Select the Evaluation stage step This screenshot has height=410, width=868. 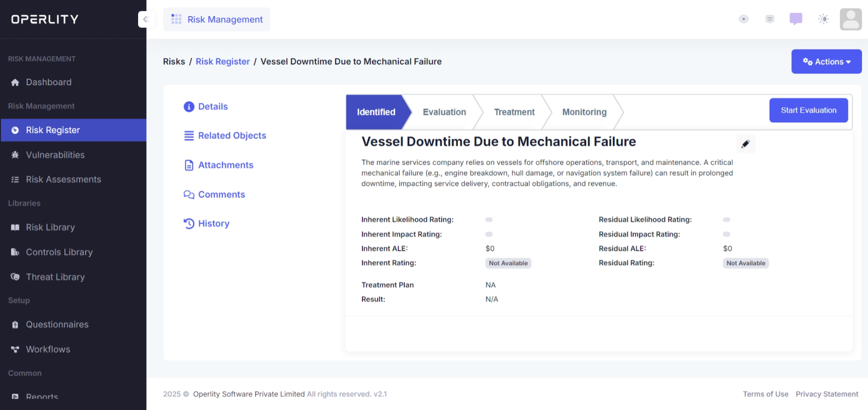(444, 112)
